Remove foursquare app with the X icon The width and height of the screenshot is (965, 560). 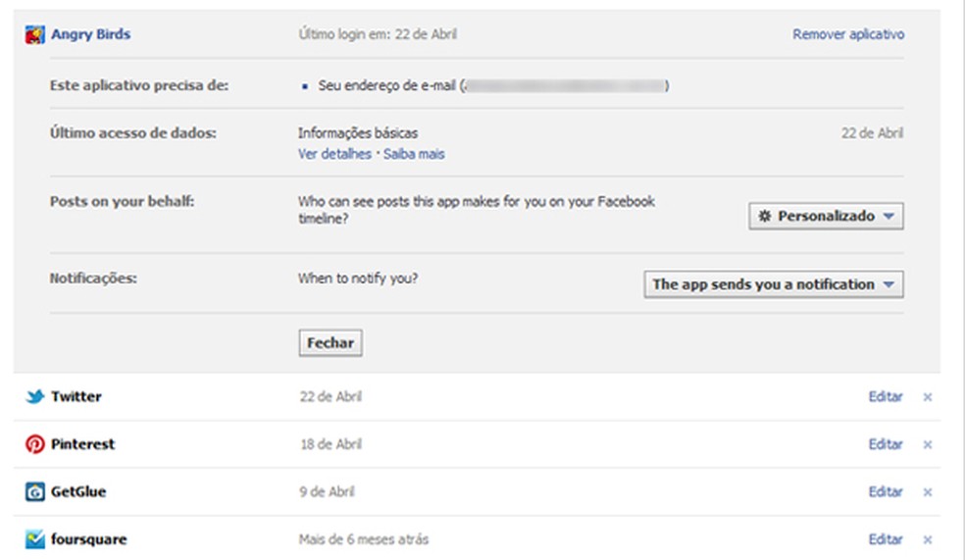coord(928,539)
